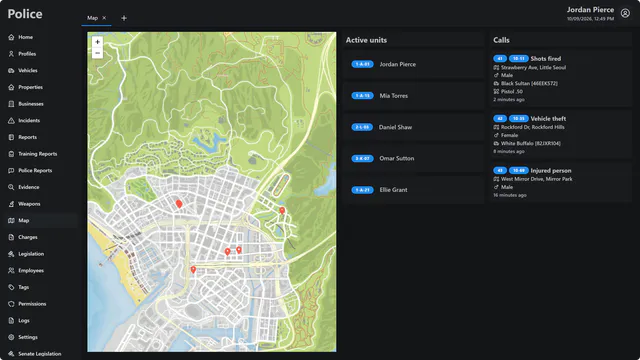Click call number 41 badge
Screen dimensions: 640x360
pos(500,59)
